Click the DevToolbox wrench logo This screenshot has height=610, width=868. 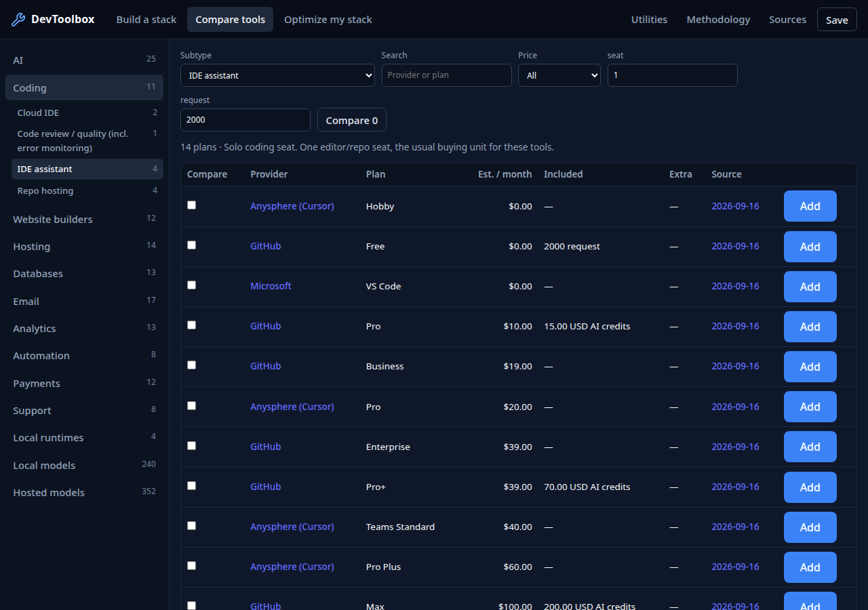(x=18, y=20)
